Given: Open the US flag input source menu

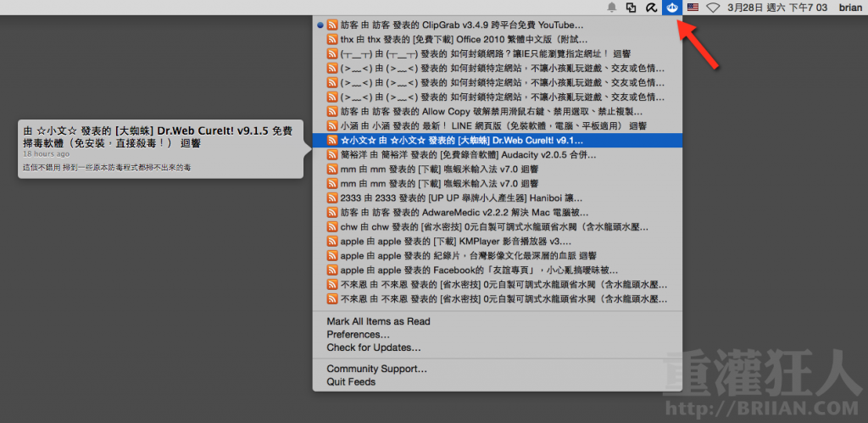Looking at the screenshot, I should [693, 7].
